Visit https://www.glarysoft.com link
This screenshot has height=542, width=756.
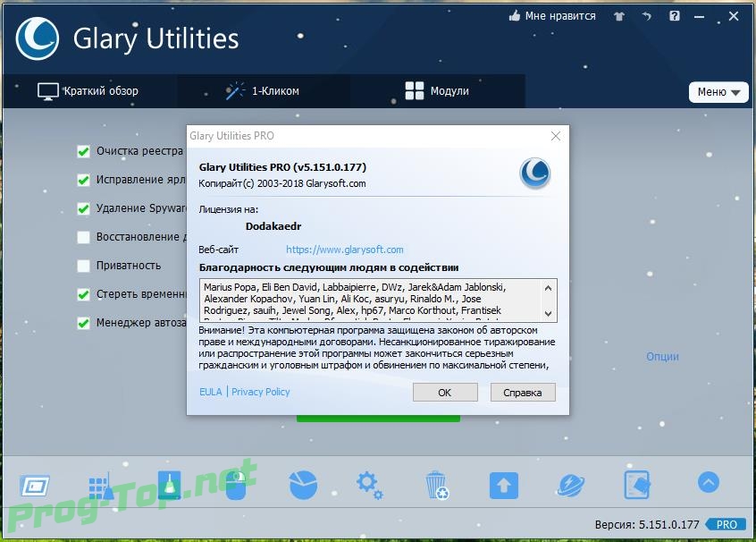[x=345, y=250]
